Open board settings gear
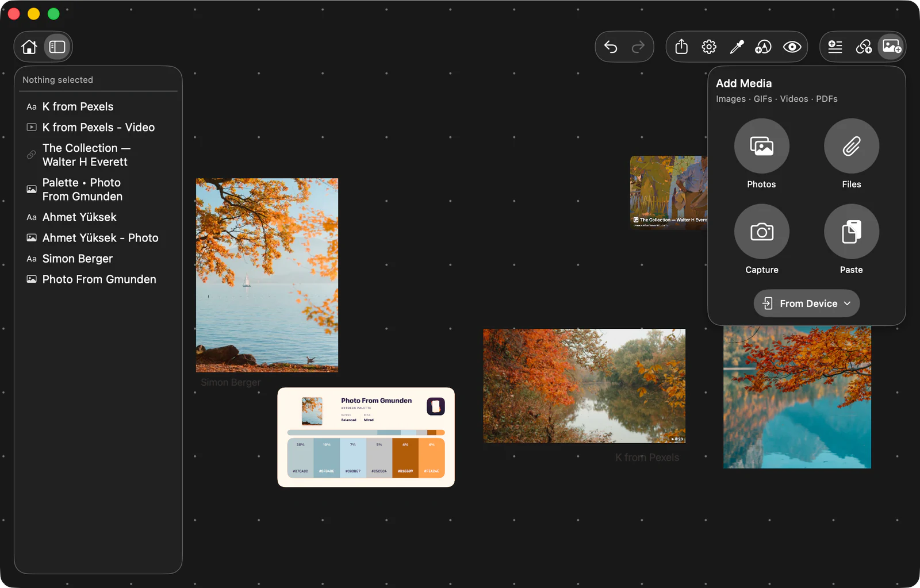Image resolution: width=920 pixels, height=588 pixels. click(x=709, y=47)
